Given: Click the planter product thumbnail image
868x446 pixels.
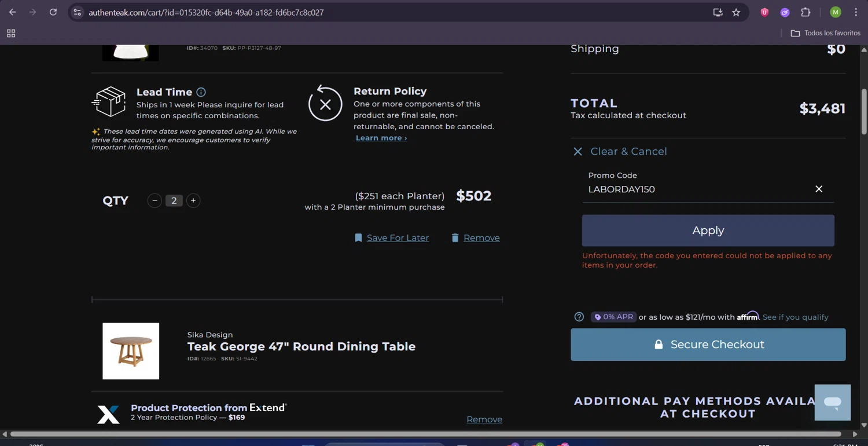Looking at the screenshot, I should pos(130,53).
